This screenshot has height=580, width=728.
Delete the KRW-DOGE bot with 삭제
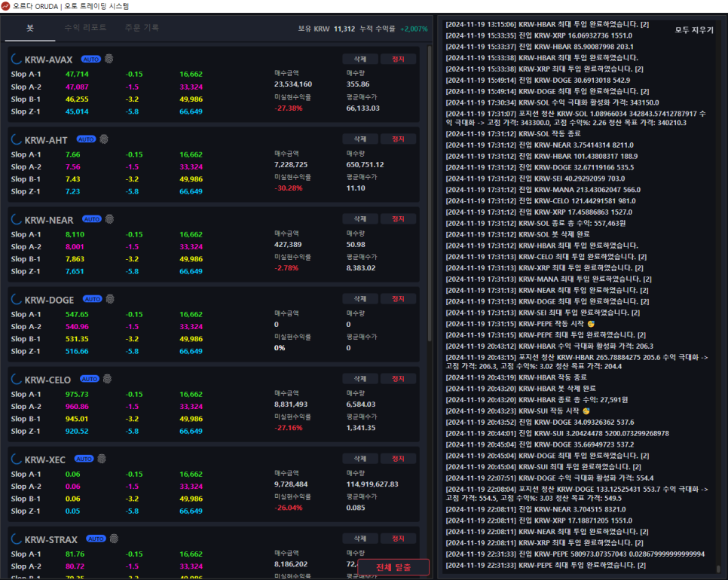(360, 299)
